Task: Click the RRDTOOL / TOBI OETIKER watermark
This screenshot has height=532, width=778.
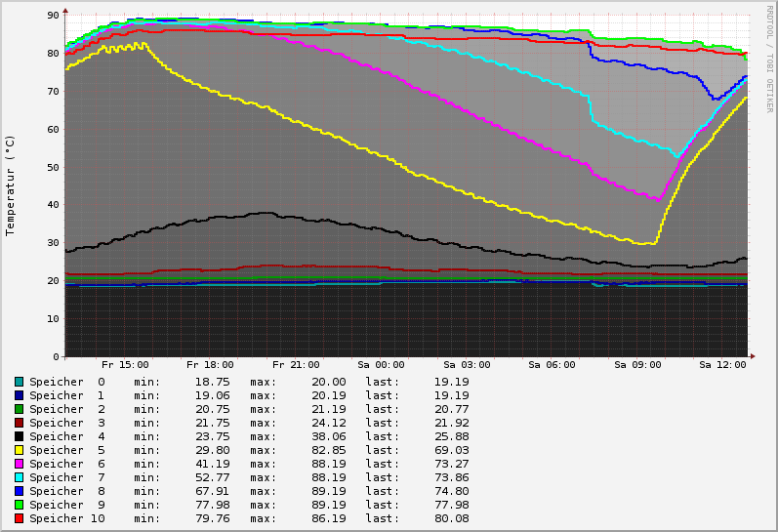Action: (x=769, y=59)
